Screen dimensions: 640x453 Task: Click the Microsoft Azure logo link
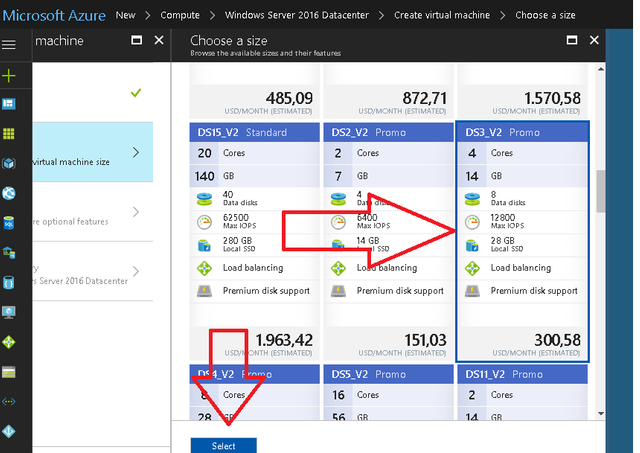pyautogui.click(x=54, y=16)
